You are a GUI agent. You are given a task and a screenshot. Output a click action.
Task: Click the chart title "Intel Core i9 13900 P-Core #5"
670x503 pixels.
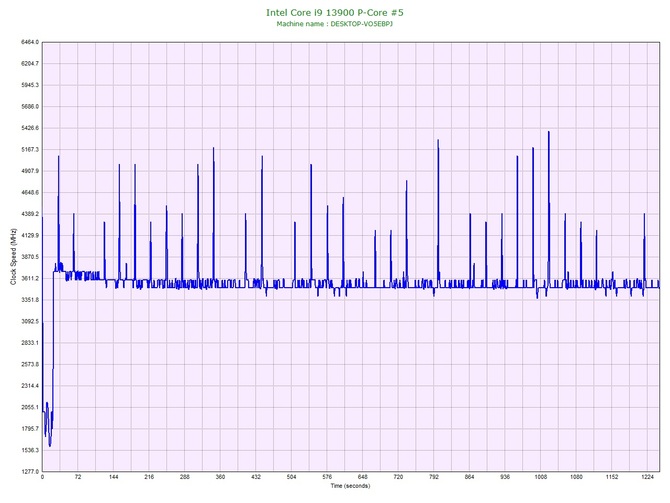pos(335,12)
